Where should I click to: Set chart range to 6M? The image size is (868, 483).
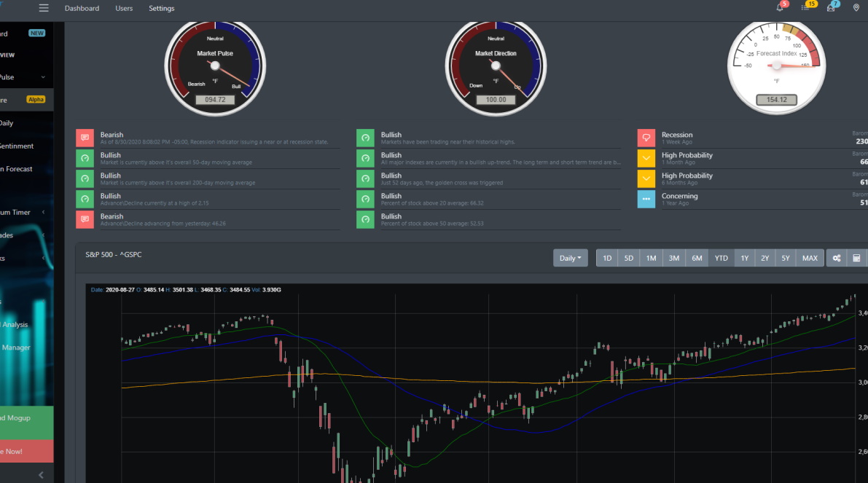697,258
